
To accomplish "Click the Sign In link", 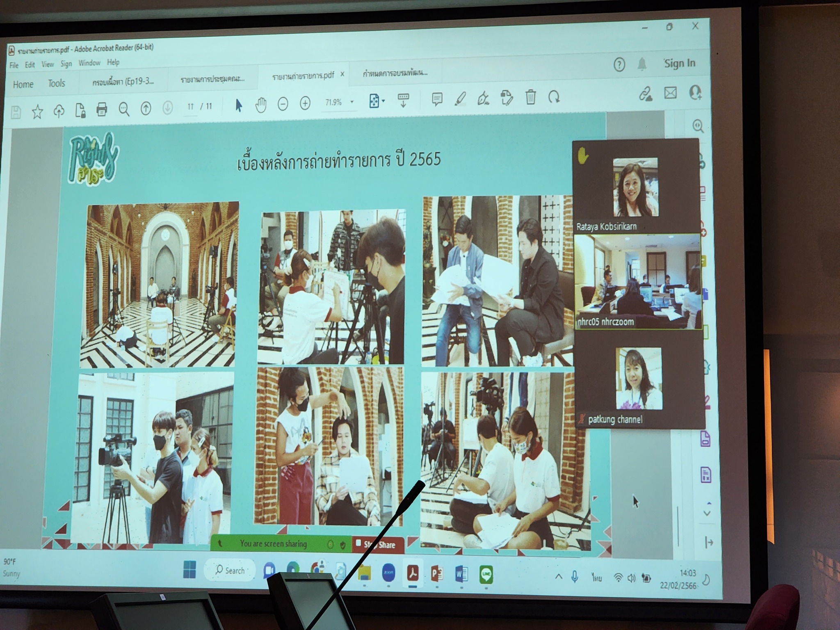I will [680, 63].
